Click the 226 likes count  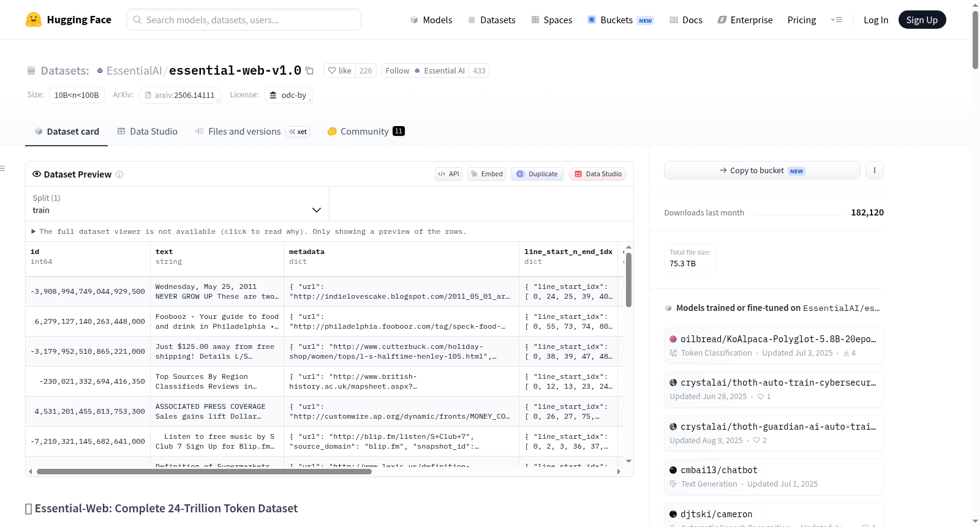coord(366,70)
